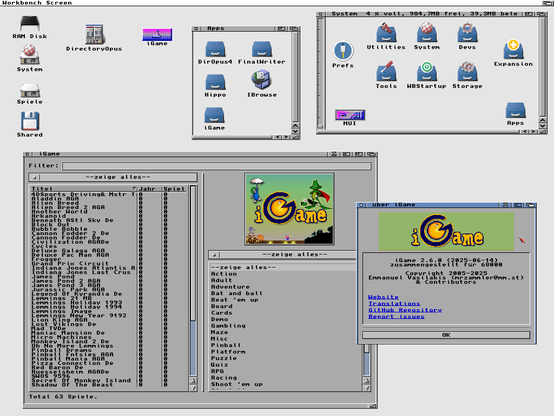This screenshot has height=416, width=554.
Task: Select Pinball in genre list
Action: tap(226, 345)
